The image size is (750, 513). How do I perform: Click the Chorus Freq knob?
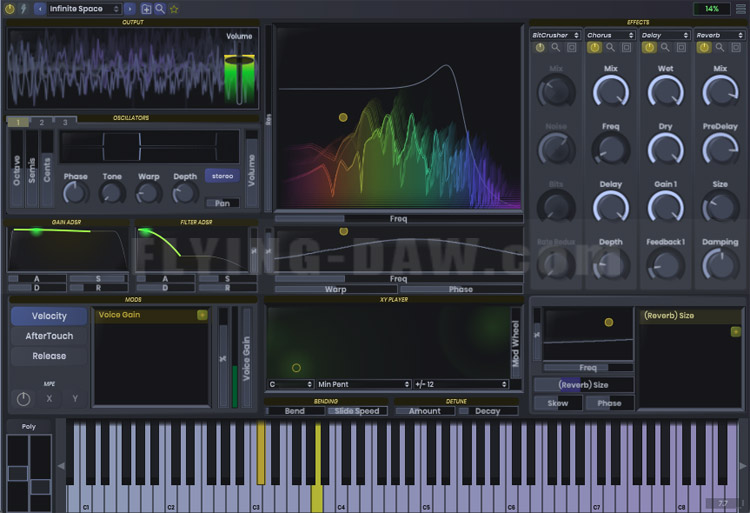[611, 150]
